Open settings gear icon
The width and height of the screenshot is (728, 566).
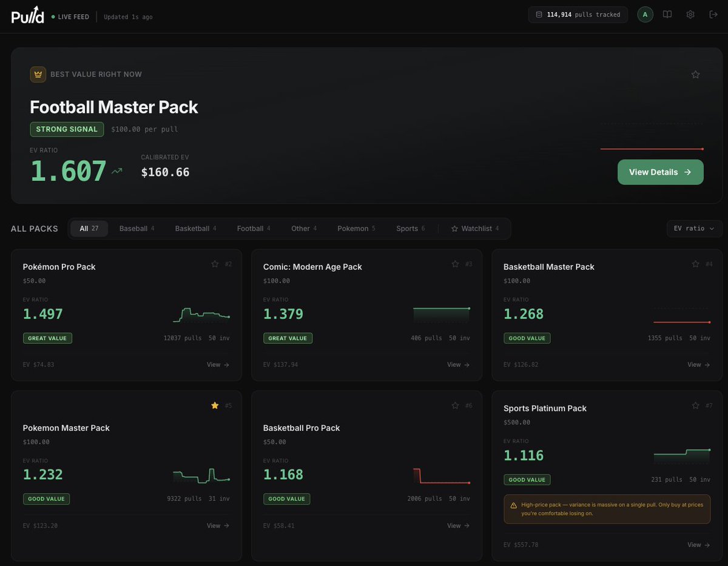(x=690, y=15)
